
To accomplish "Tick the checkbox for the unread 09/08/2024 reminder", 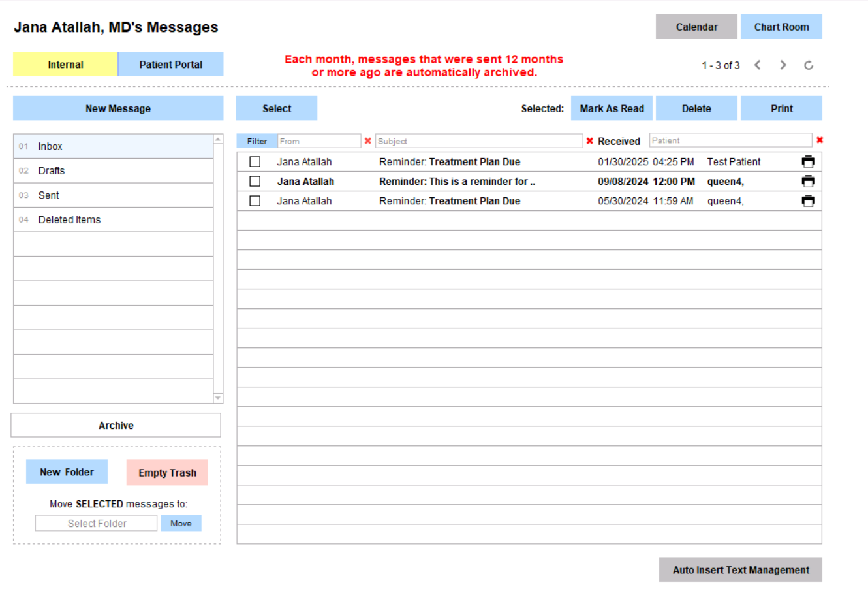I will click(255, 182).
